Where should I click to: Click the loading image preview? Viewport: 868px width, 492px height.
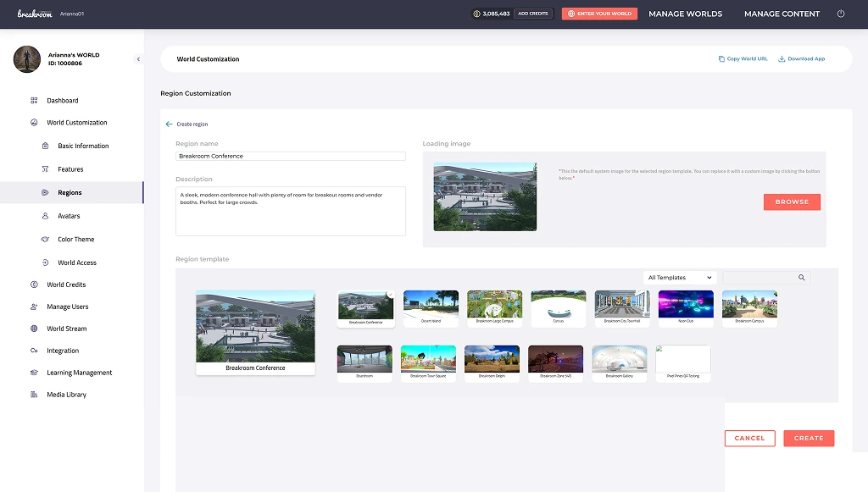click(x=485, y=196)
